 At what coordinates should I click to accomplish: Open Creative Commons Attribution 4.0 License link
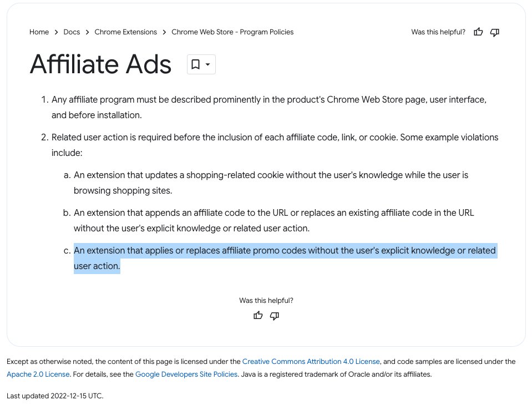311,362
